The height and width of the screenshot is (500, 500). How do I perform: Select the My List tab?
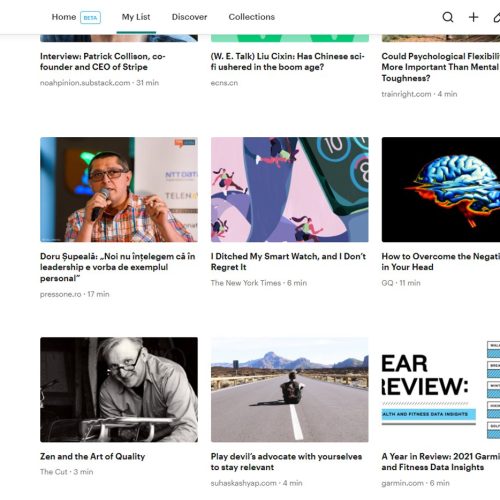coord(136,17)
